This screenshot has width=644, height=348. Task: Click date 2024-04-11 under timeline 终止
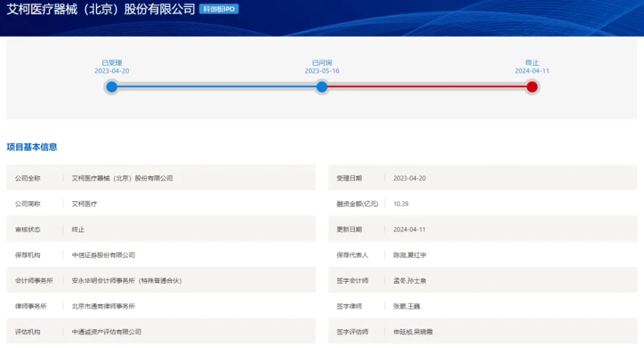coord(532,71)
